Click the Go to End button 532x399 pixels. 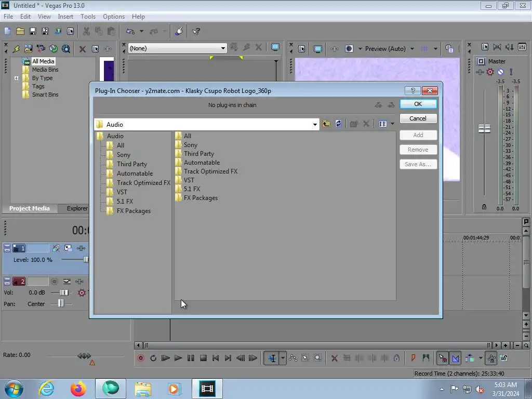228,358
